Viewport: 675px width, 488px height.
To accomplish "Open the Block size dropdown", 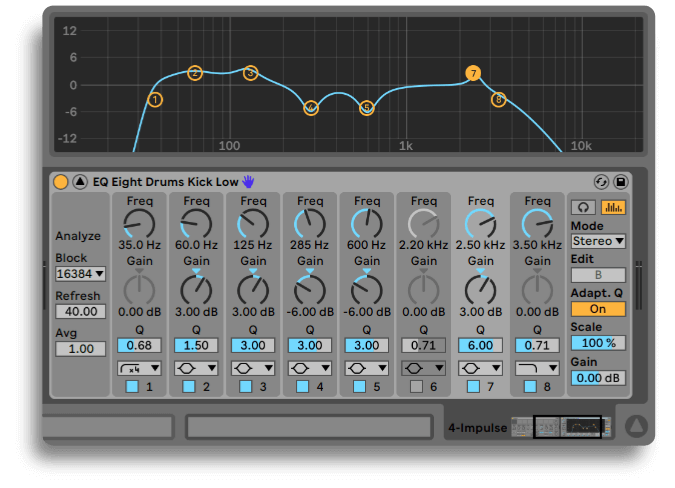I will (x=80, y=273).
